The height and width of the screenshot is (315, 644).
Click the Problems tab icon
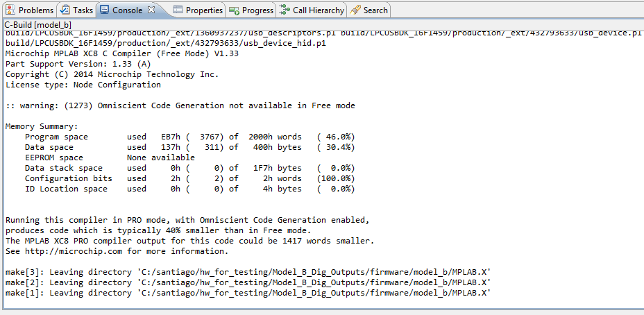11,10
